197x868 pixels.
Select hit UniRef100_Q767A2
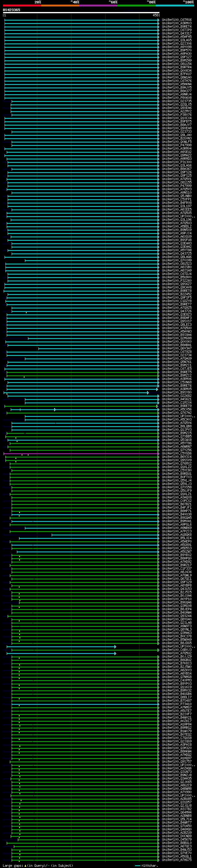(x=176, y=413)
